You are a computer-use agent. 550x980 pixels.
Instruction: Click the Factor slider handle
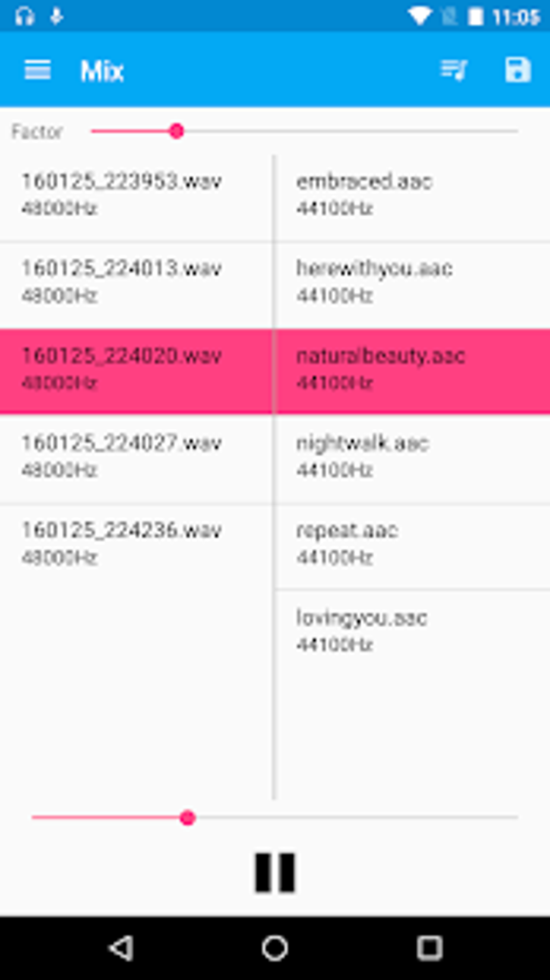pos(176,131)
